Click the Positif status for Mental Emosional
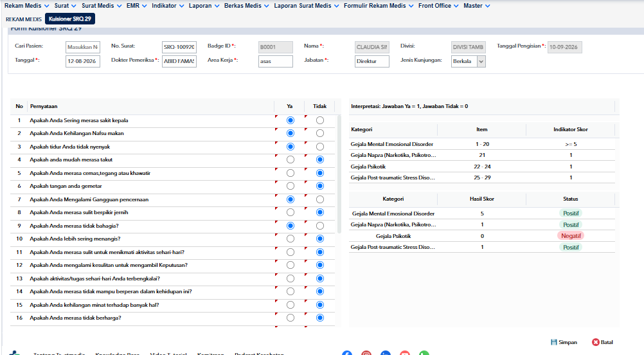The width and height of the screenshot is (644, 355). 571,214
